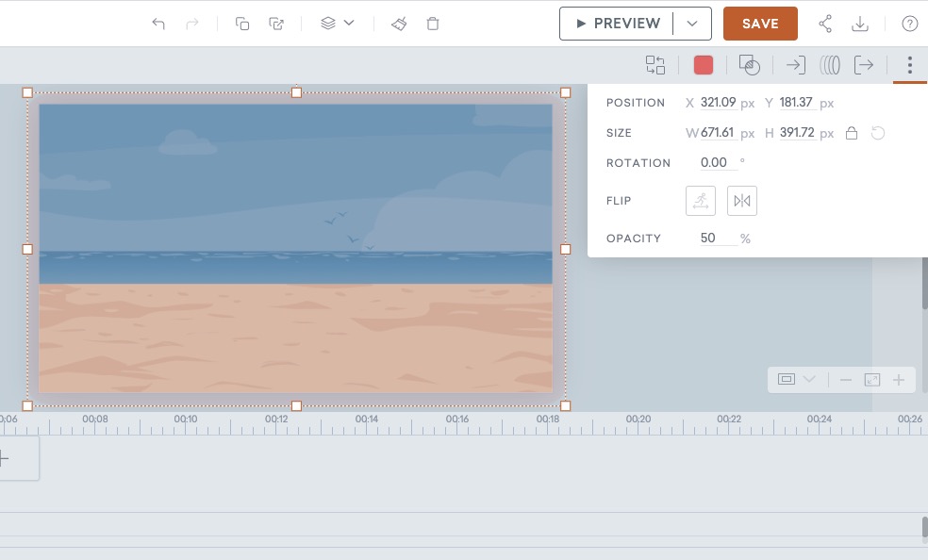Delete selection with the trash icon
Image resolution: width=928 pixels, height=560 pixels.
[x=433, y=24]
